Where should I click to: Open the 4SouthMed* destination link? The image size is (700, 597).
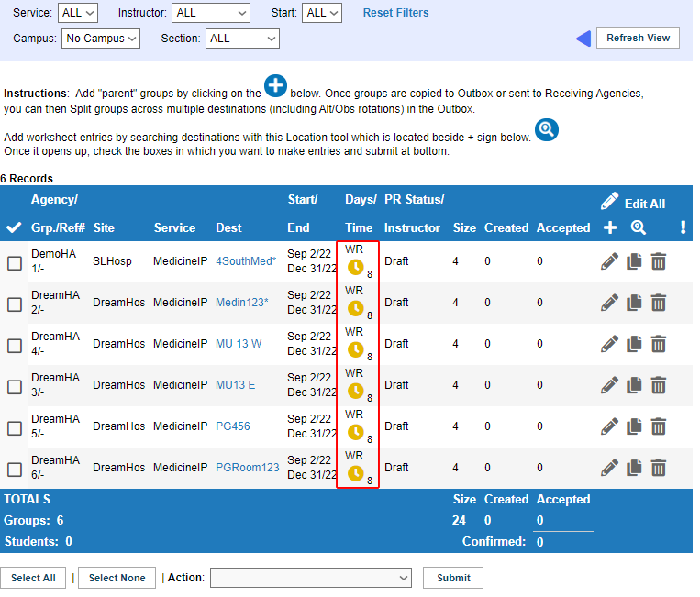[x=246, y=261]
